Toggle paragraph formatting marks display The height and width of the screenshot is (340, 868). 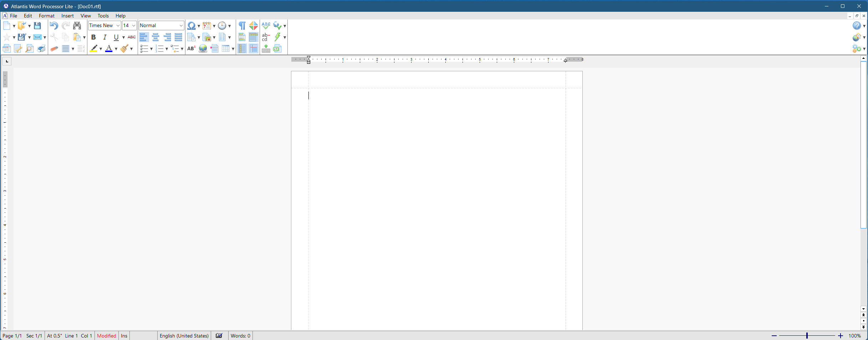click(242, 25)
